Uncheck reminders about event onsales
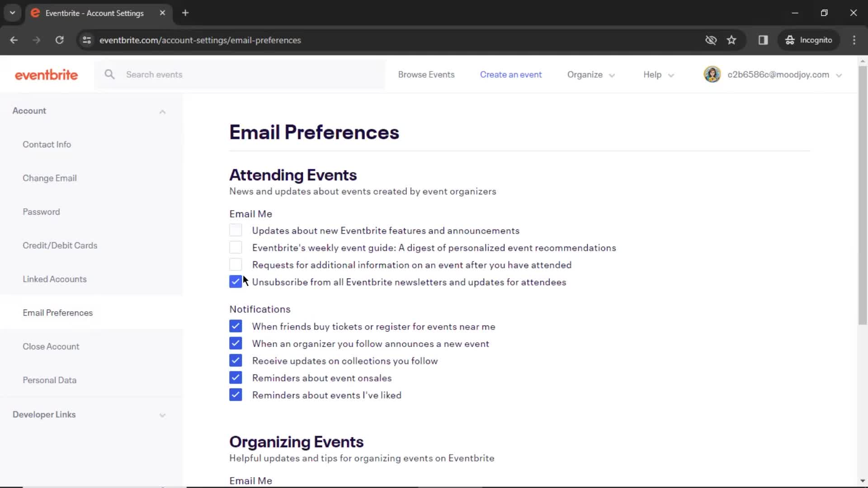This screenshot has width=868, height=488. pyautogui.click(x=236, y=378)
